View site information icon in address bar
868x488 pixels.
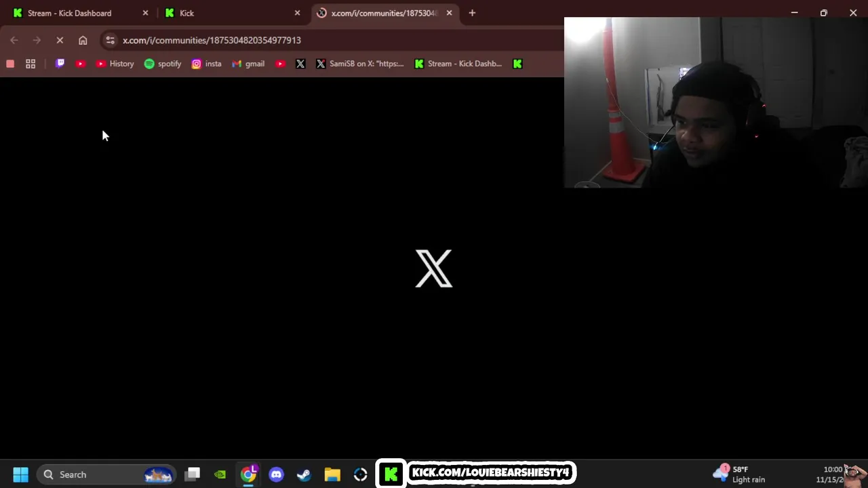(110, 40)
